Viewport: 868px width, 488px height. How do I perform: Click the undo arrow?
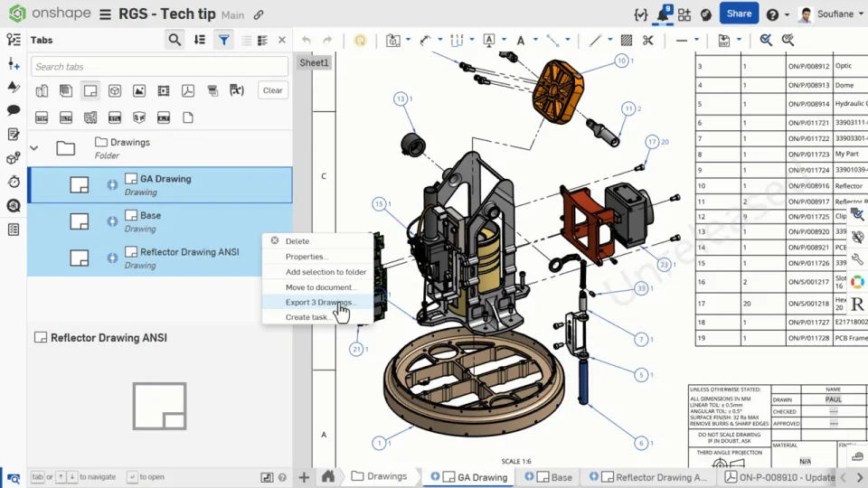click(307, 40)
